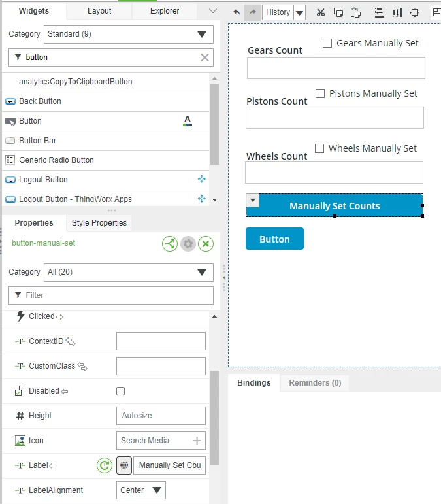This screenshot has height=504, width=441.
Task: Click the green share bindings icon
Action: (x=170, y=244)
